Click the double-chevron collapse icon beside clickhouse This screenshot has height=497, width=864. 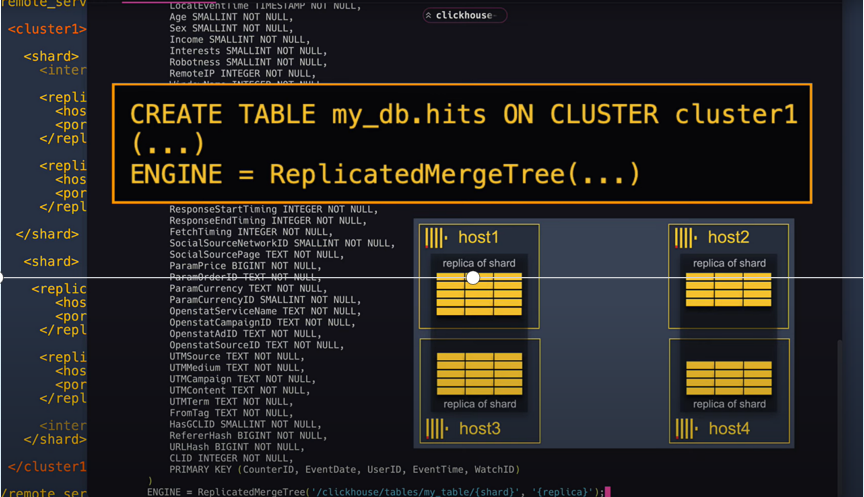(429, 15)
